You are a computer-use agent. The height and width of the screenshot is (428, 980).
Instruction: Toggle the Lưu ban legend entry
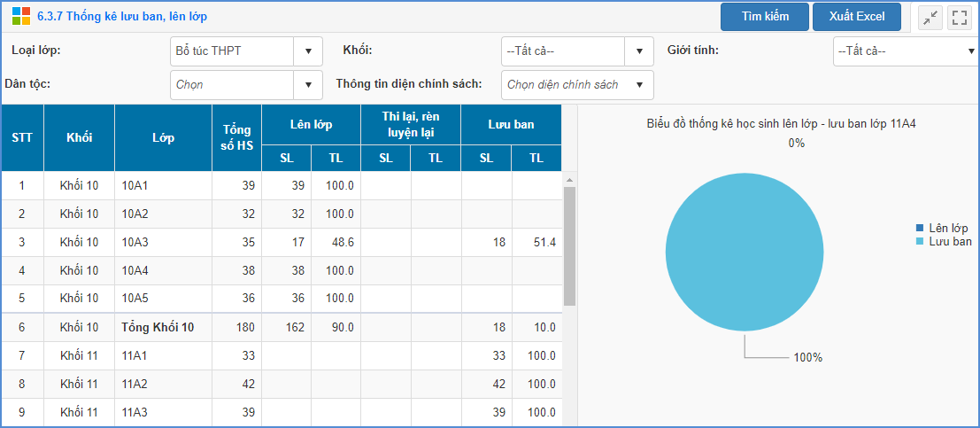click(x=949, y=241)
